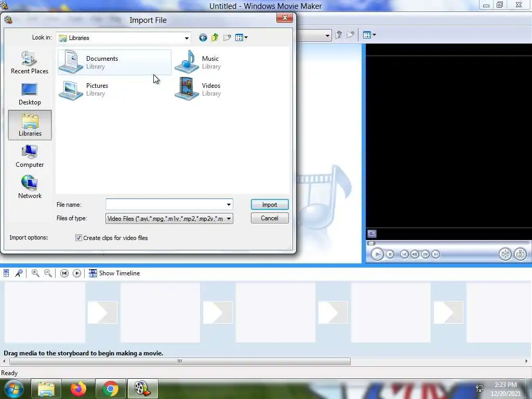Click Movie Maker taskbar icon
This screenshot has height=399, width=532.
tap(143, 389)
